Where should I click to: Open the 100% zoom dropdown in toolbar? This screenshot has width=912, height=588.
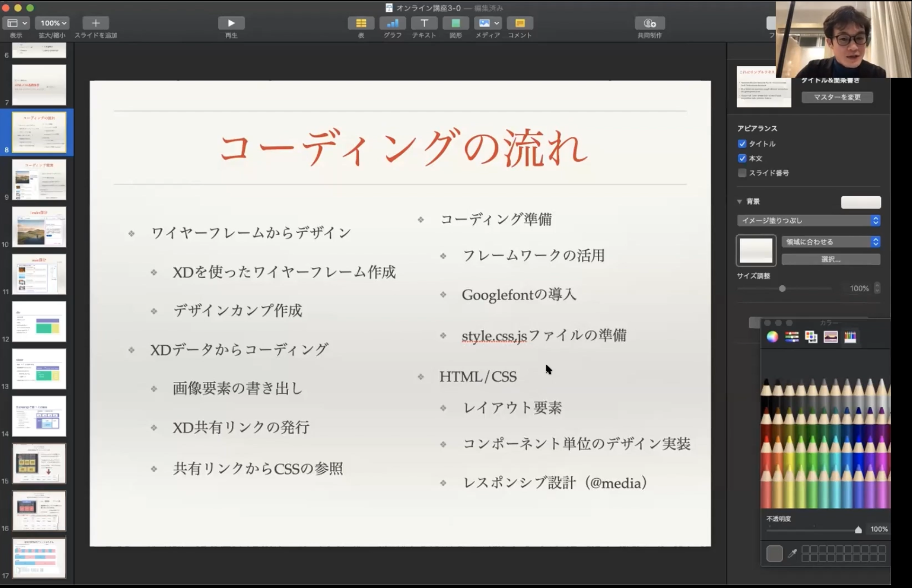tap(53, 23)
